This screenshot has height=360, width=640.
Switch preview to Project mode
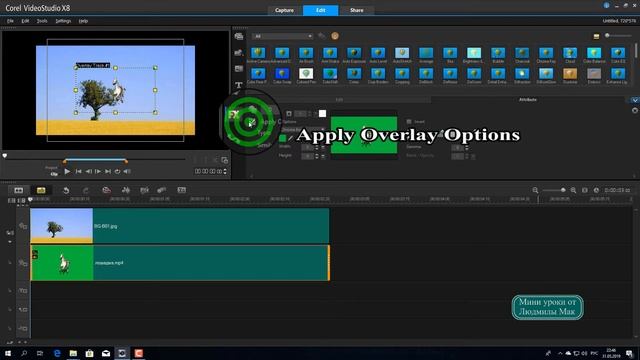coord(51,168)
